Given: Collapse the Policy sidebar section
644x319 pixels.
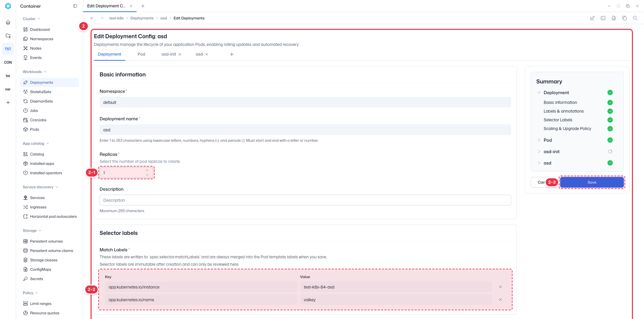Looking at the screenshot, I should tap(31, 293).
